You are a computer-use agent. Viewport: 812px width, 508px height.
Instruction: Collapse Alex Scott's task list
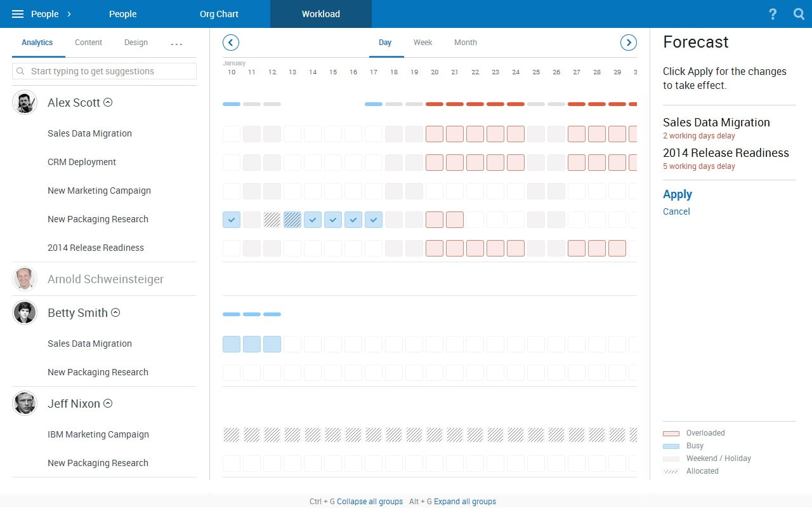108,102
